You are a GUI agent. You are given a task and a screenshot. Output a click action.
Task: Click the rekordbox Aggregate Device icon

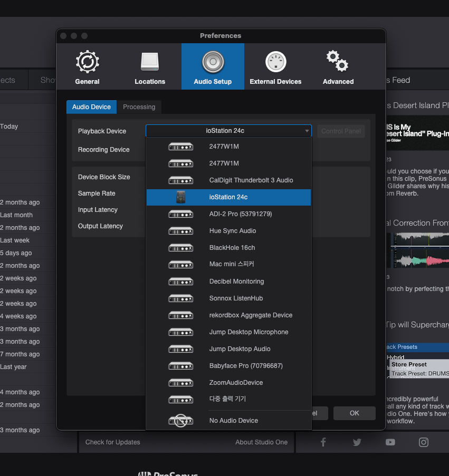181,315
